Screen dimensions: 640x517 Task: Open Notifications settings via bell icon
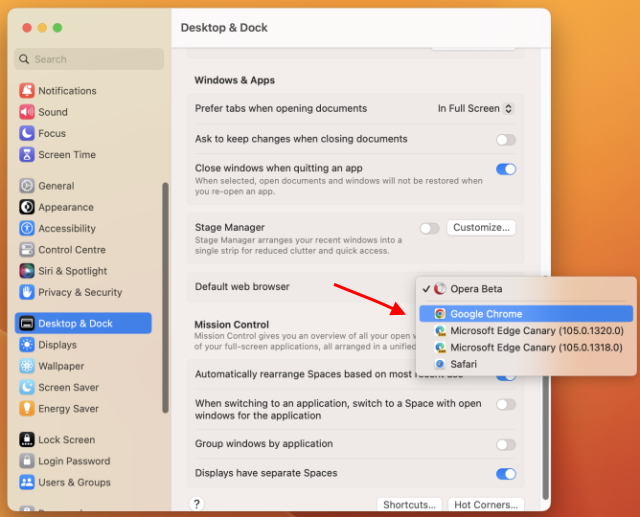[x=27, y=91]
